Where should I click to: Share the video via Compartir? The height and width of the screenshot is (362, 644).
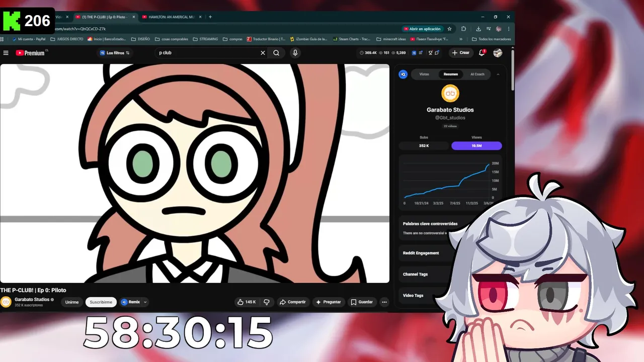tap(293, 302)
